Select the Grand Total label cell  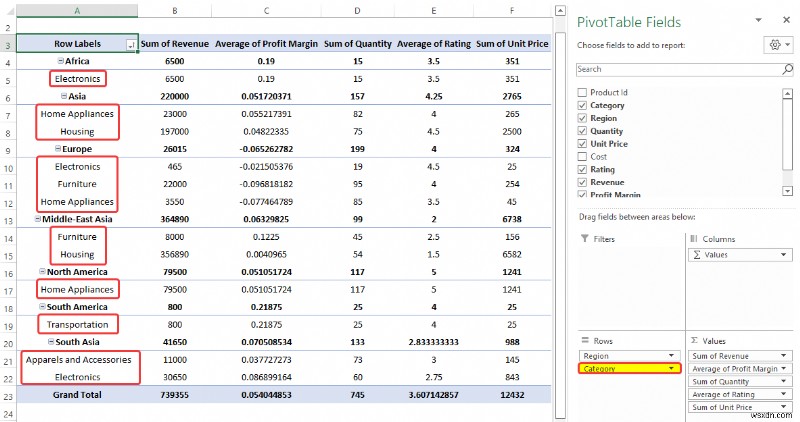coord(77,395)
